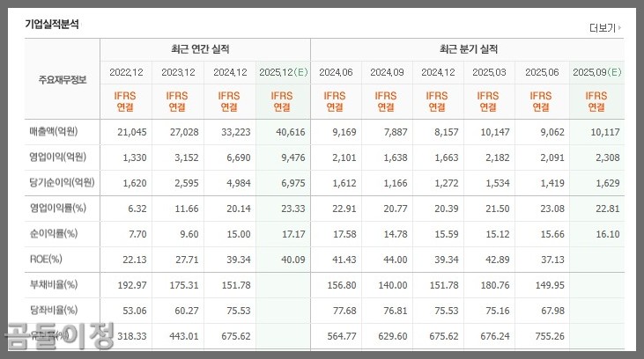
Task: Click revenue value 27,028
Action: pyautogui.click(x=184, y=132)
